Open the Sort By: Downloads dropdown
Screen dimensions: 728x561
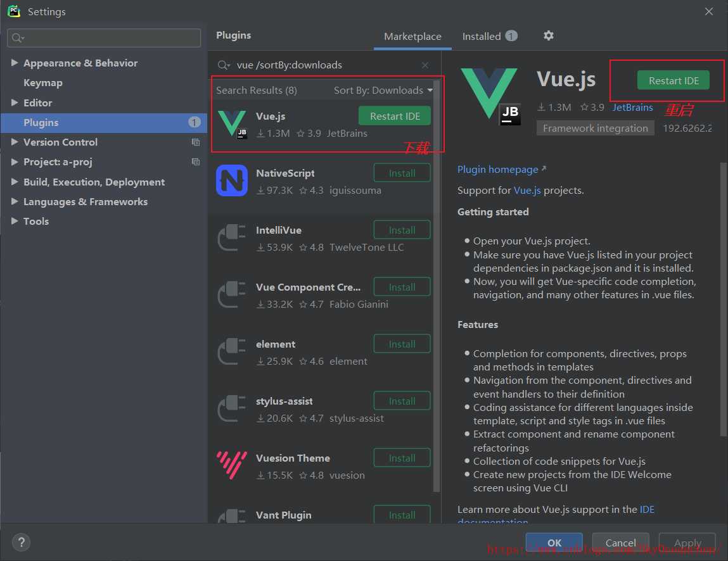383,90
